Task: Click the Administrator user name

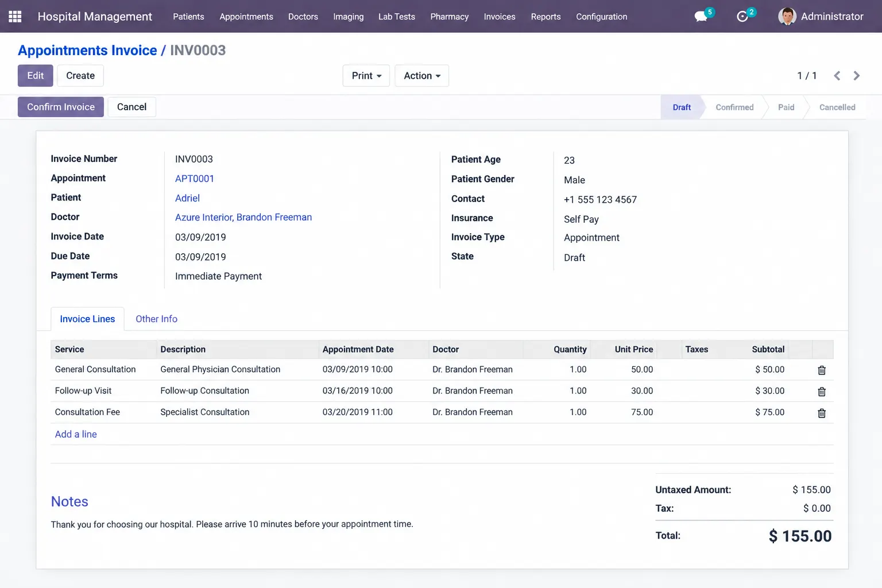Action: tap(832, 17)
